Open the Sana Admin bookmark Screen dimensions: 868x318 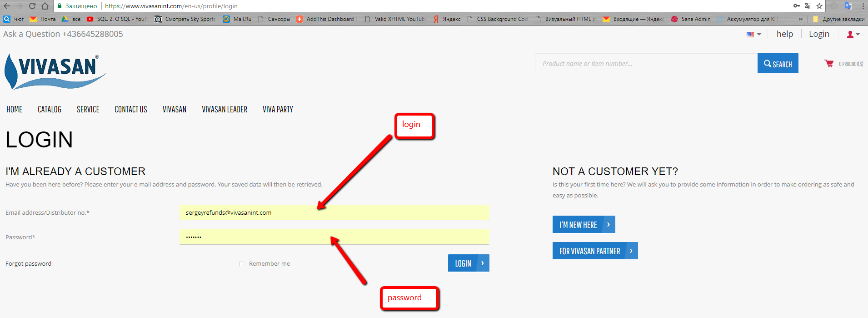click(691, 19)
